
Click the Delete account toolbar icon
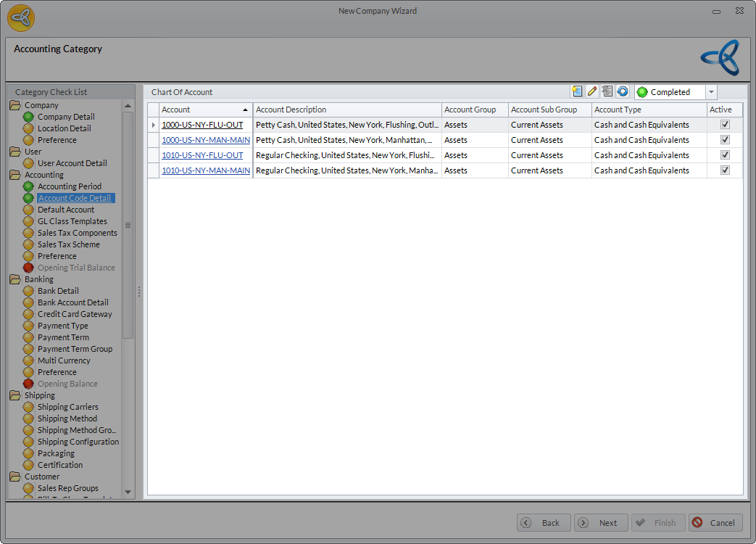tap(607, 91)
